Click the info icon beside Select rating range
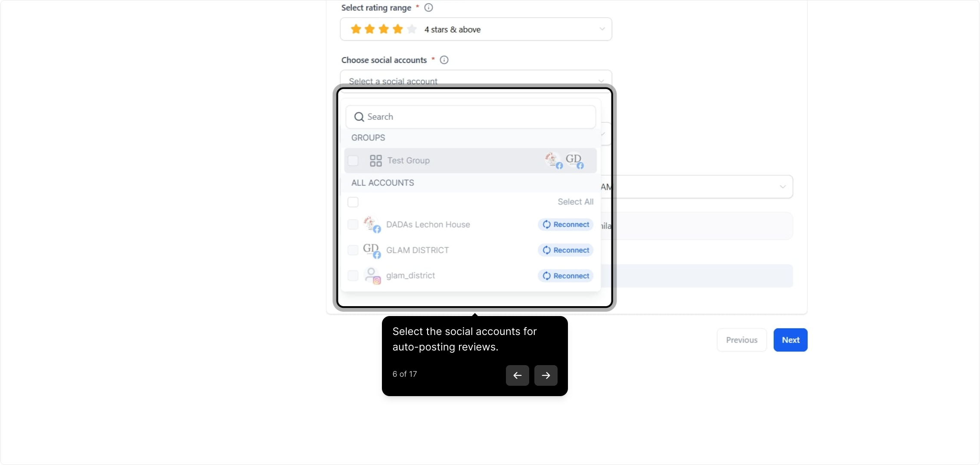This screenshot has height=465, width=980. 428,8
